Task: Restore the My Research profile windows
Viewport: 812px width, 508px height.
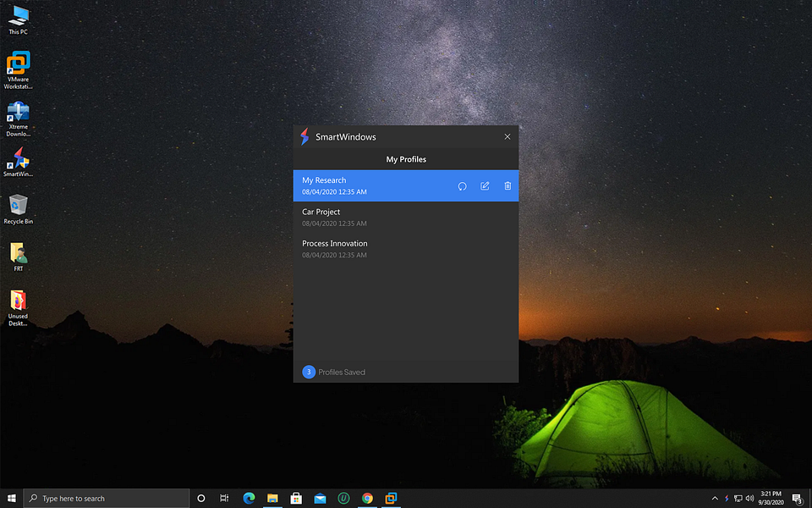Action: coord(462,185)
